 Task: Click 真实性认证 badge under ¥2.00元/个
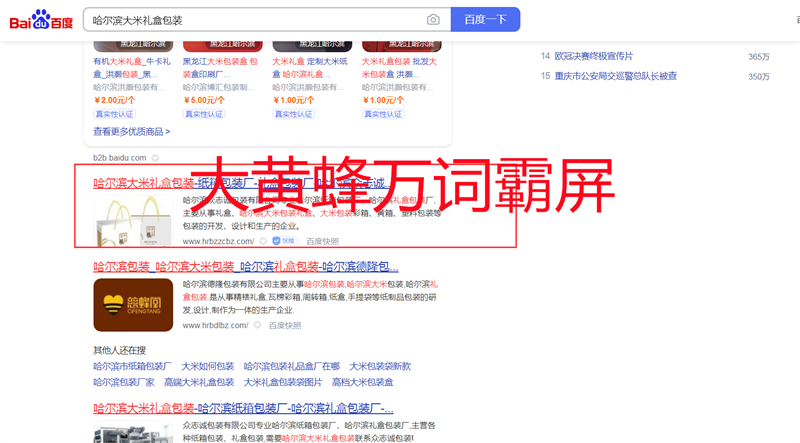[114, 114]
